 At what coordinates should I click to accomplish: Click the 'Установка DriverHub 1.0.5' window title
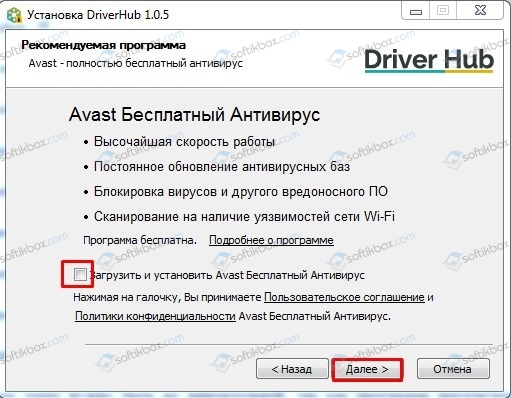click(x=98, y=15)
